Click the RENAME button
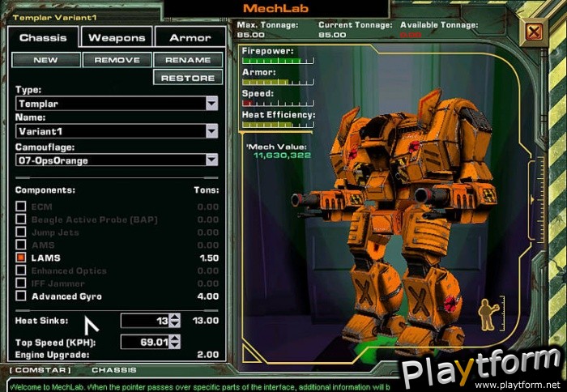This screenshot has height=392, width=567. tap(188, 60)
